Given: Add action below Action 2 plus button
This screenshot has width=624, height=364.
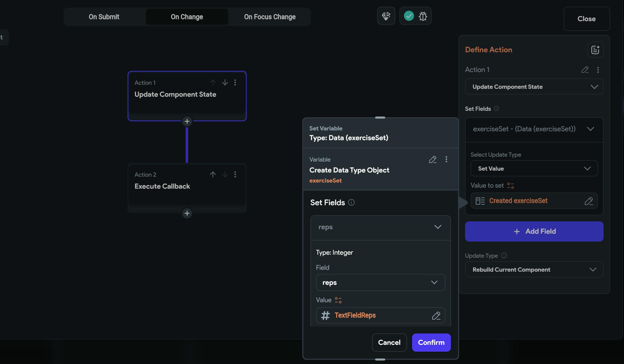Looking at the screenshot, I should click(x=187, y=213).
